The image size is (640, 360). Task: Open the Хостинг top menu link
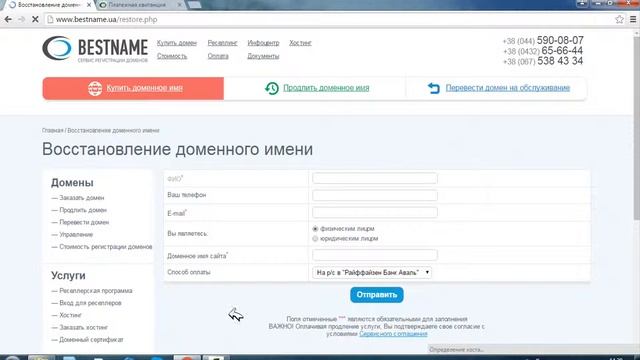(x=300, y=43)
